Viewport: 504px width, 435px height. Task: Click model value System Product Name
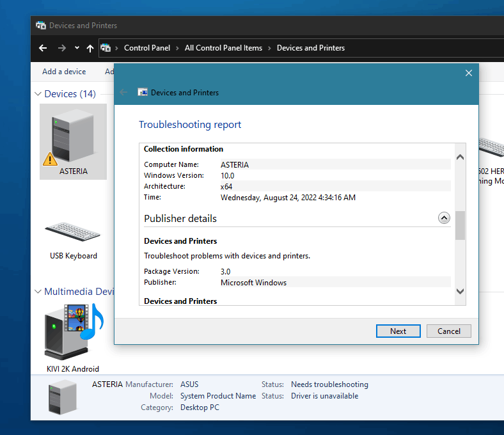[218, 396]
